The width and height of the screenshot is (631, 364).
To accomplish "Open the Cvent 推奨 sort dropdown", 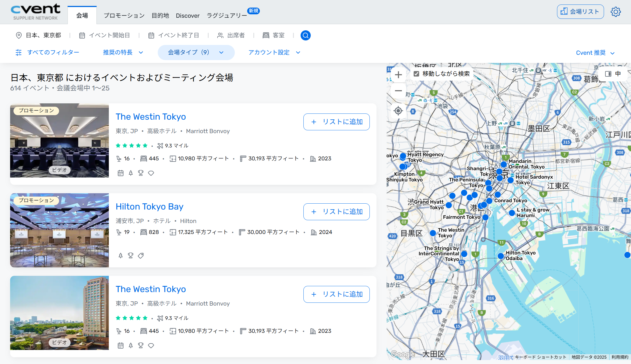I will click(x=596, y=53).
